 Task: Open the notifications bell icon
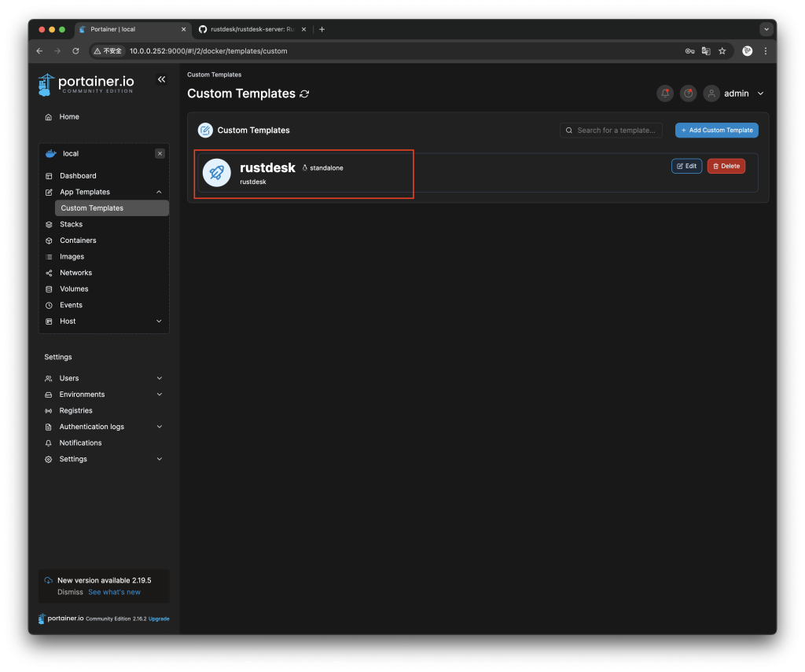(x=665, y=94)
